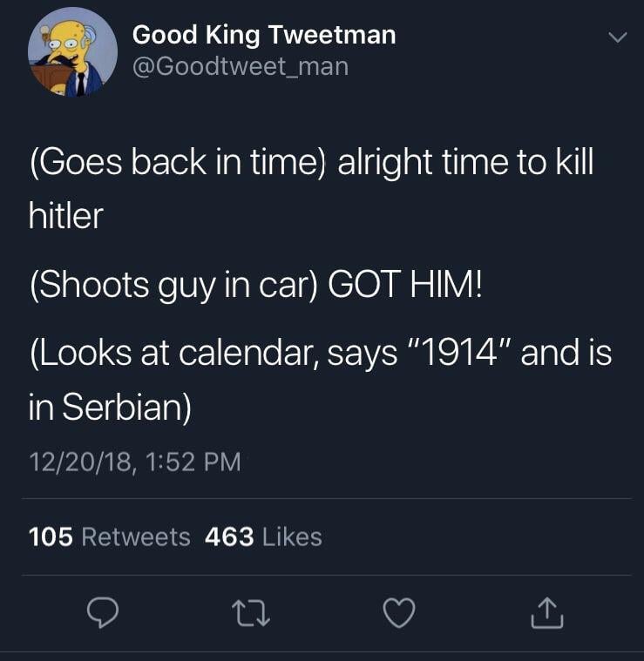
Task: View the 105 Retweets list
Action: [110, 537]
